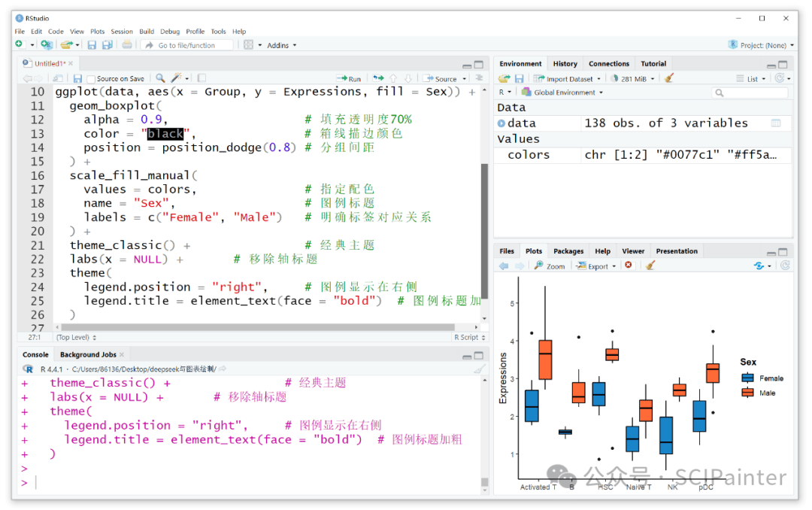This screenshot has height=510, width=812.
Task: Open the Source button dropdown arrow
Action: (465, 79)
